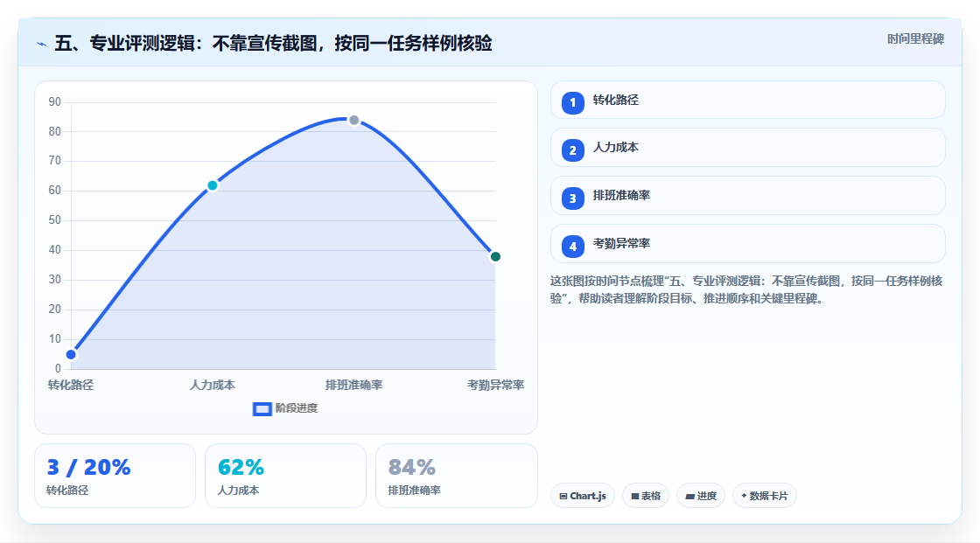Click the 阶段进度 legend text

pyautogui.click(x=297, y=408)
